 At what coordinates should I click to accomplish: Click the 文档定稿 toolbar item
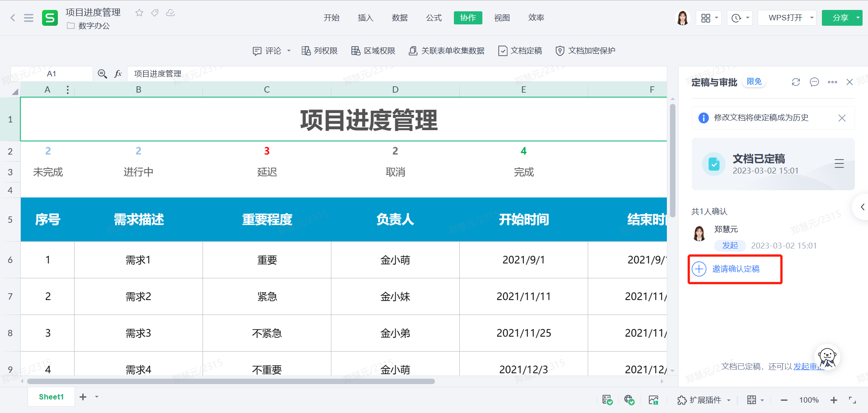coord(520,51)
